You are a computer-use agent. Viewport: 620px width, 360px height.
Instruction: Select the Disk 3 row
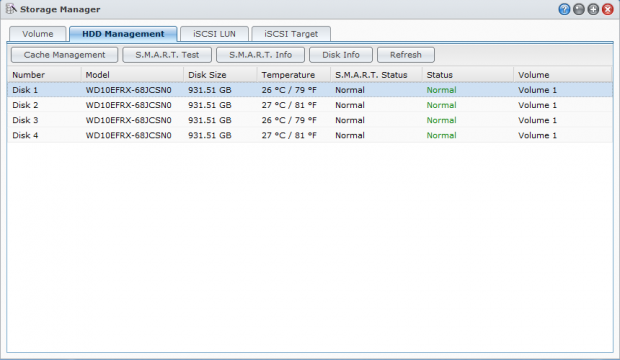(x=310, y=120)
